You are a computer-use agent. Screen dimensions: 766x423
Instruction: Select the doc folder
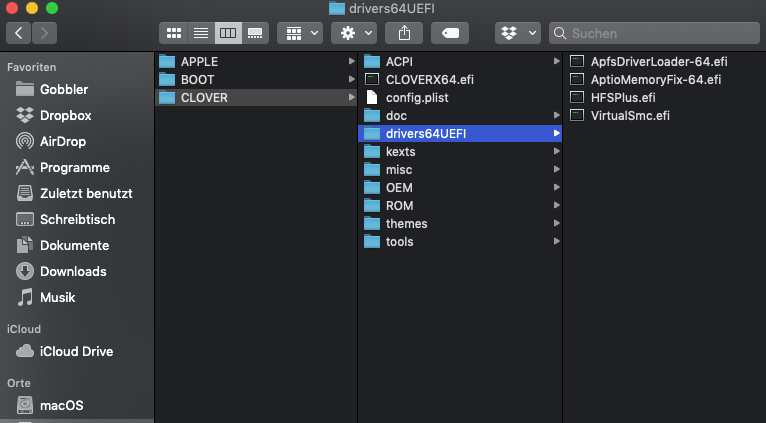click(x=460, y=116)
